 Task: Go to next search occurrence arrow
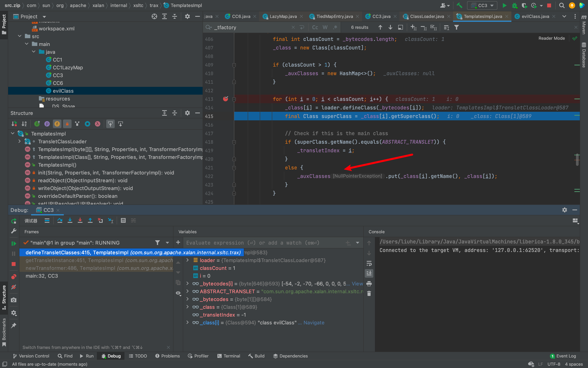(x=390, y=27)
